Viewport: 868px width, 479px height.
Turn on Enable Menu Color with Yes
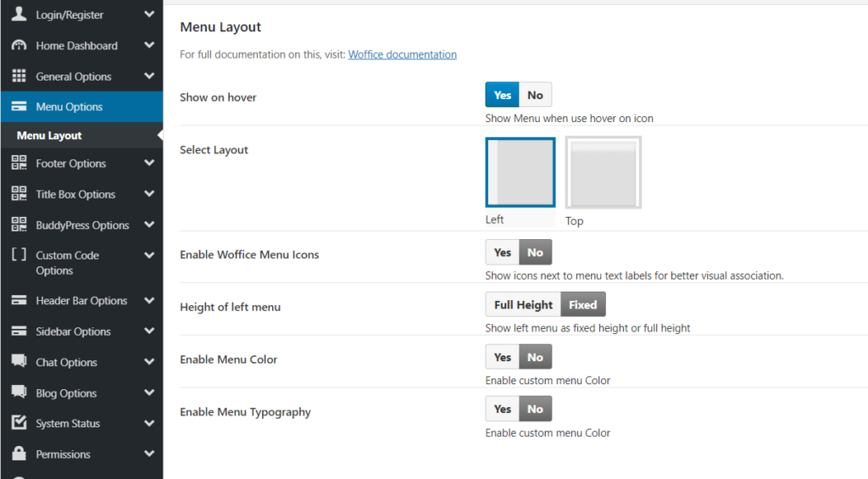[503, 358]
